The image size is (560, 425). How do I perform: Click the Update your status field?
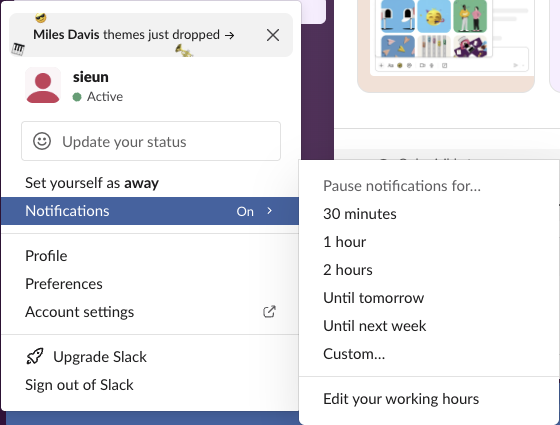(151, 141)
